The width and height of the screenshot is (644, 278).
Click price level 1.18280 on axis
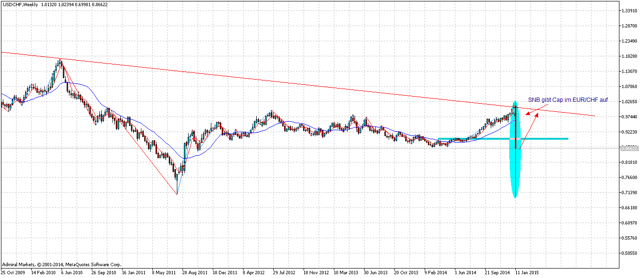click(x=628, y=56)
